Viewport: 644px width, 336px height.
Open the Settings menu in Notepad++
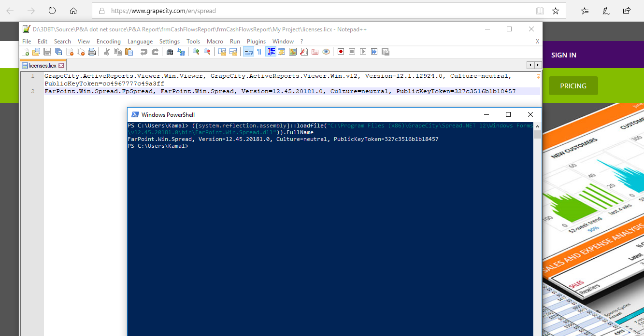coord(170,42)
